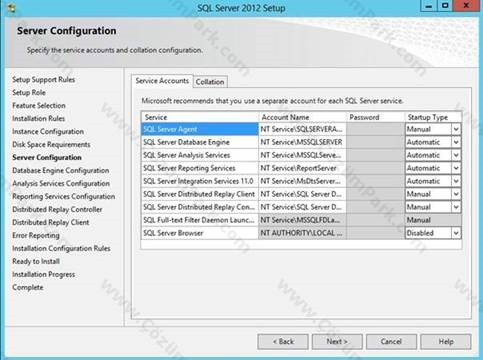The height and width of the screenshot is (360, 483).
Task: Click Manual startup value for Full-text Filter Daemon
Action: click(433, 220)
